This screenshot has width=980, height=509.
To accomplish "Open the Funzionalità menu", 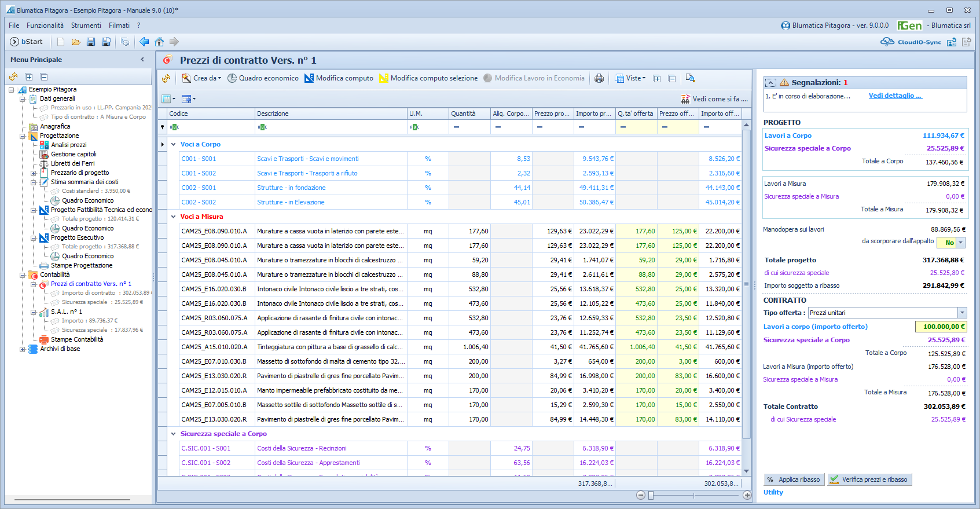I will coord(45,25).
